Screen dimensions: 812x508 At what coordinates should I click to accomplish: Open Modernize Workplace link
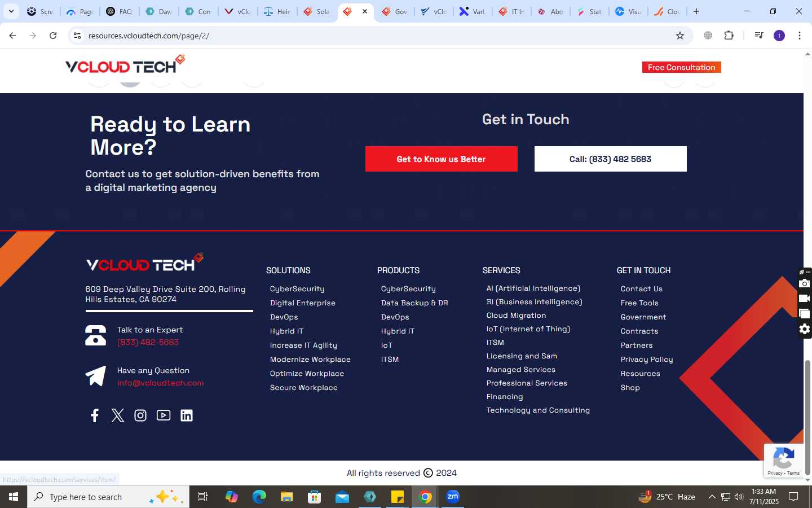pos(310,360)
